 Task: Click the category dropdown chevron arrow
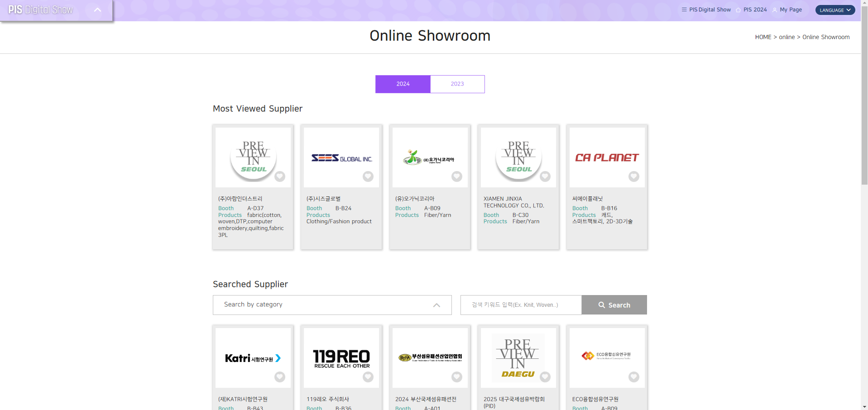coord(436,305)
